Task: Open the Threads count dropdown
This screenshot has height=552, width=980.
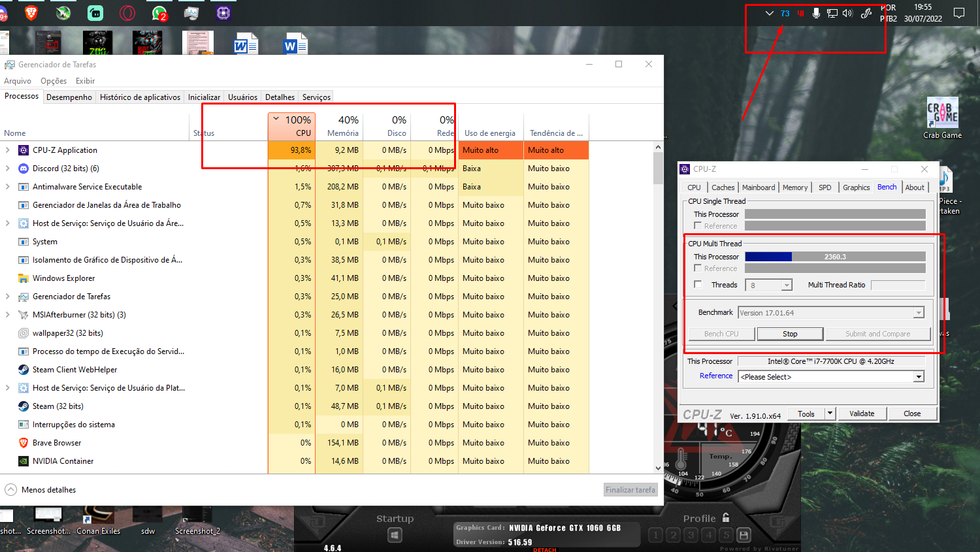Action: (x=787, y=285)
